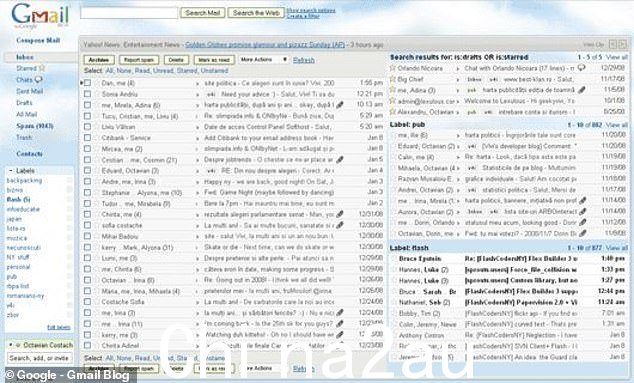
Task: Click the top Delete button
Action: coord(176,60)
